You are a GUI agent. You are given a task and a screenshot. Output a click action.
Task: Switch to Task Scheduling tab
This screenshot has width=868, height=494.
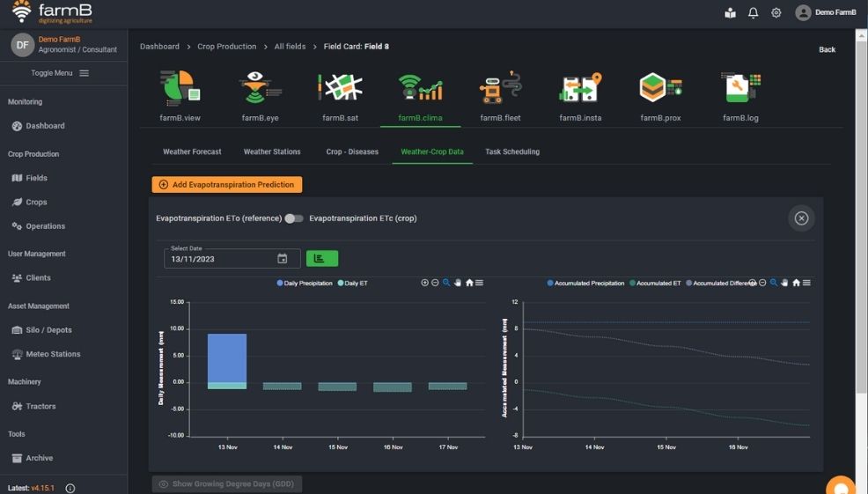[x=512, y=151]
